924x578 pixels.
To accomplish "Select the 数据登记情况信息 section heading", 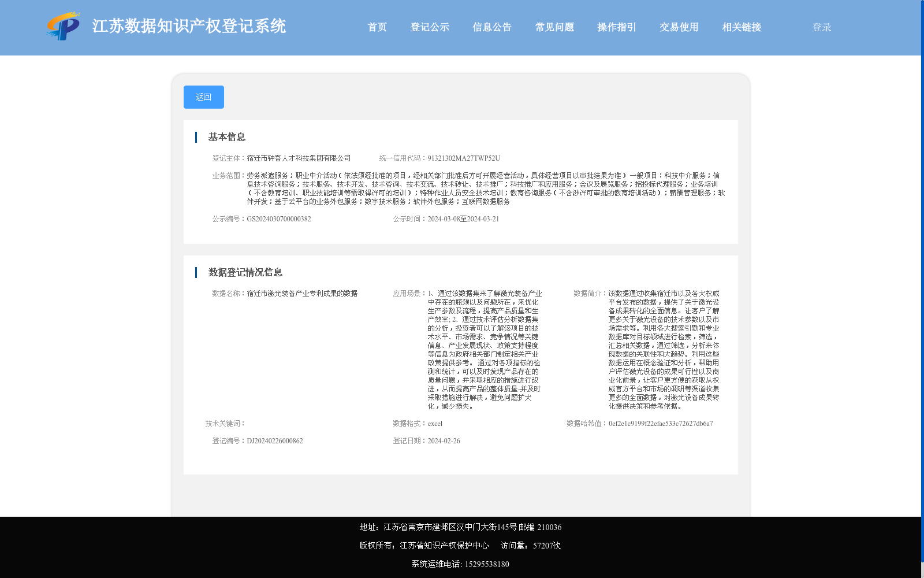I will 245,272.
